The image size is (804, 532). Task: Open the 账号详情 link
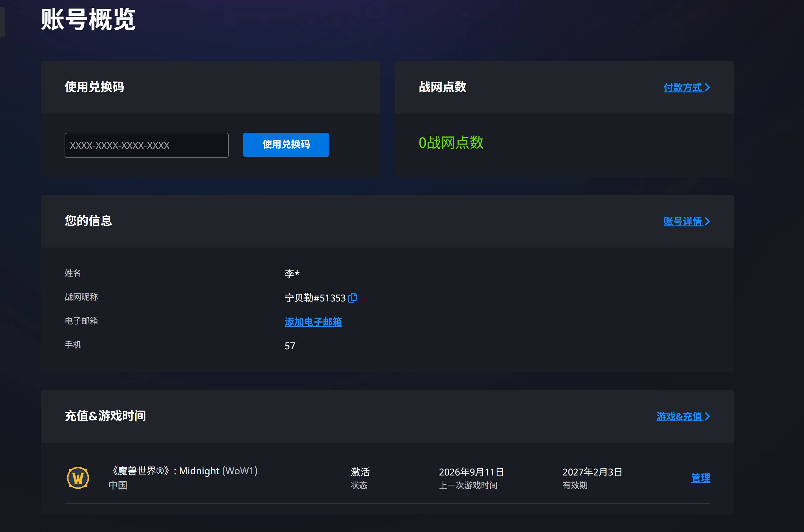pos(686,222)
